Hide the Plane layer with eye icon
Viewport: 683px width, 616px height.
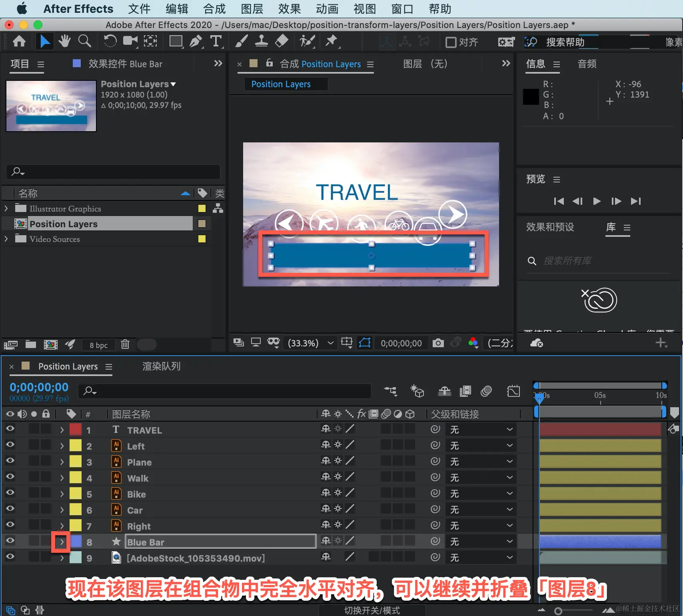pos(10,461)
